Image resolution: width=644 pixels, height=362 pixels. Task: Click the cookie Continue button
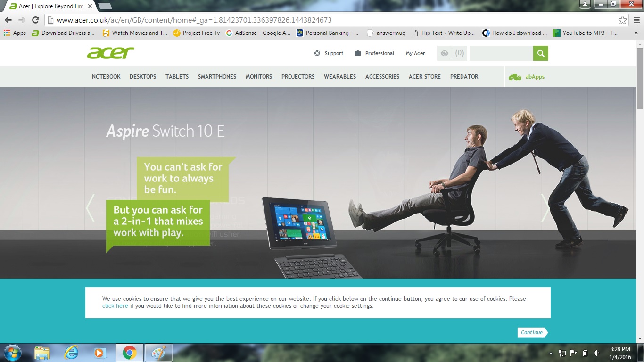(x=532, y=332)
